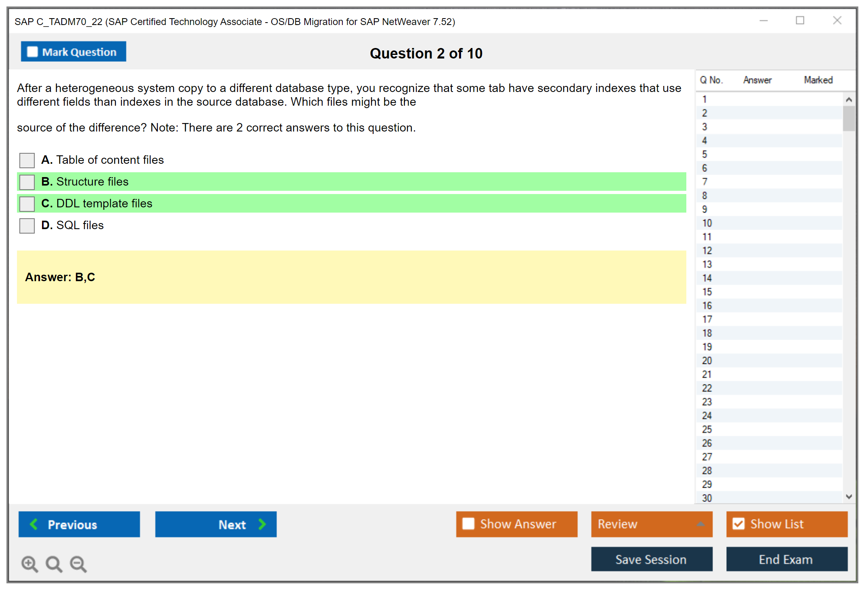Select question 10 in the list
Screen dimensions: 868x593
(x=707, y=223)
